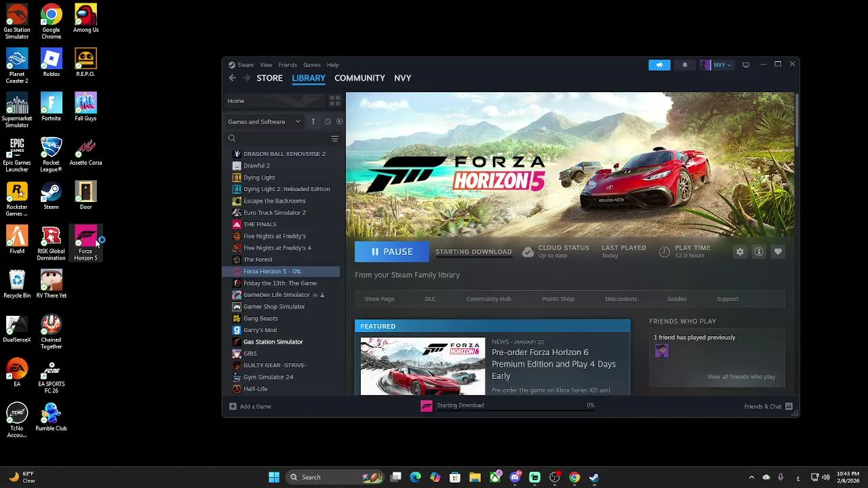This screenshot has width=868, height=488.
Task: Click the library page vertical scrollbar
Action: click(x=797, y=121)
